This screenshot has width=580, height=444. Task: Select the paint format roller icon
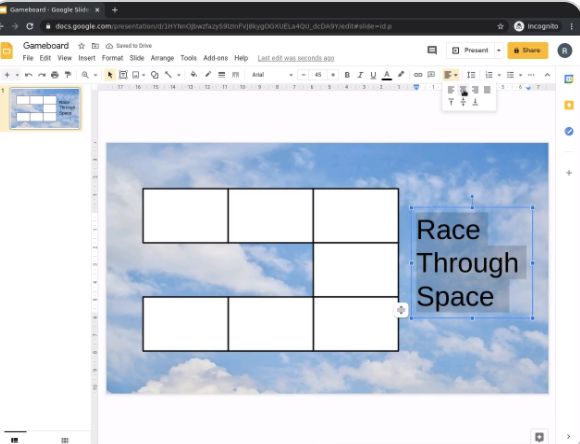68,75
